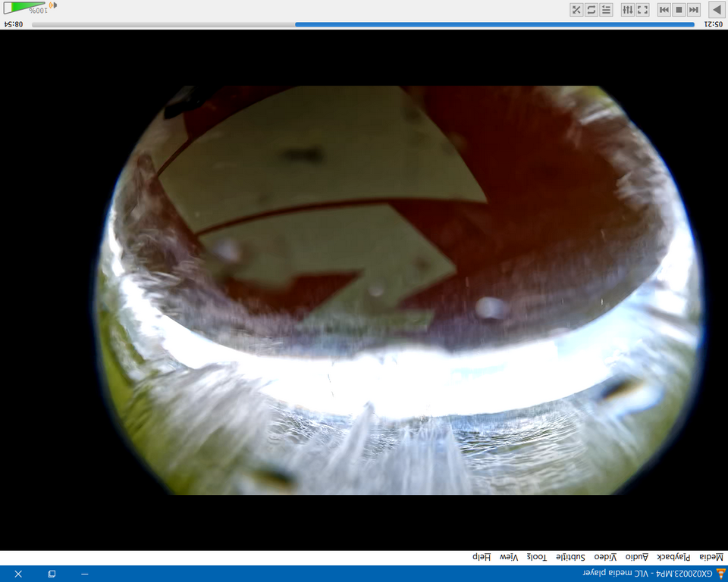Adjust the volume slider at 100%
Screen dimensions: 728x582
[x=25, y=8]
